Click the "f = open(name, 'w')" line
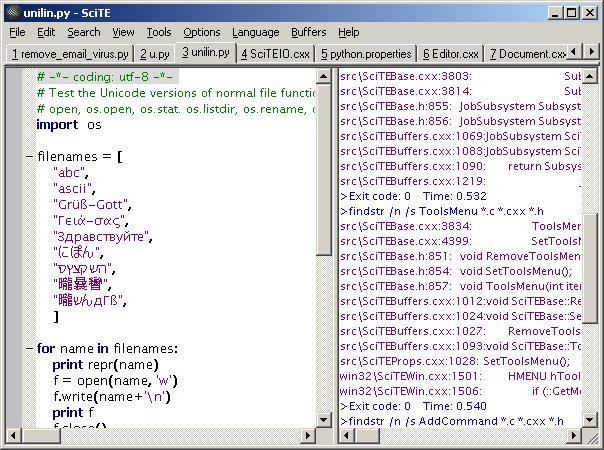604x450 pixels. click(116, 381)
